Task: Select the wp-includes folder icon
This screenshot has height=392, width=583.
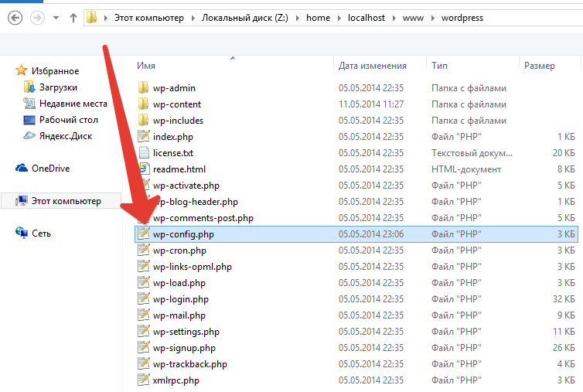Action: 144,120
